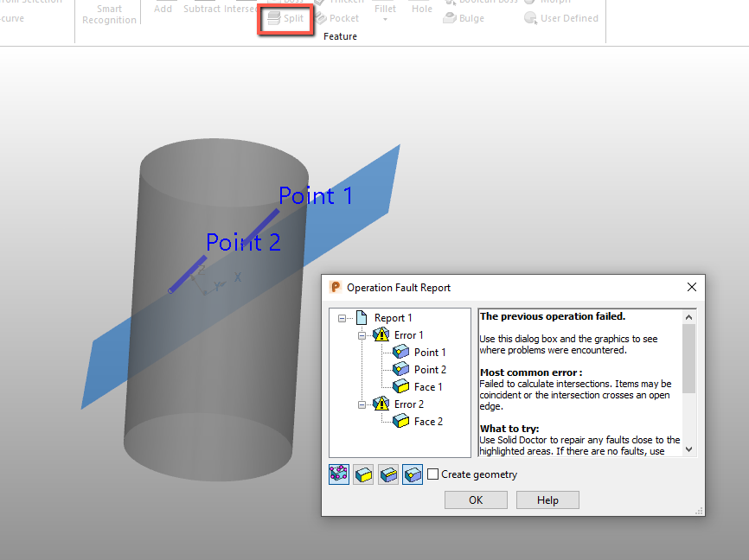This screenshot has height=560, width=749.
Task: Select the Smart Recognition tool
Action: click(109, 12)
